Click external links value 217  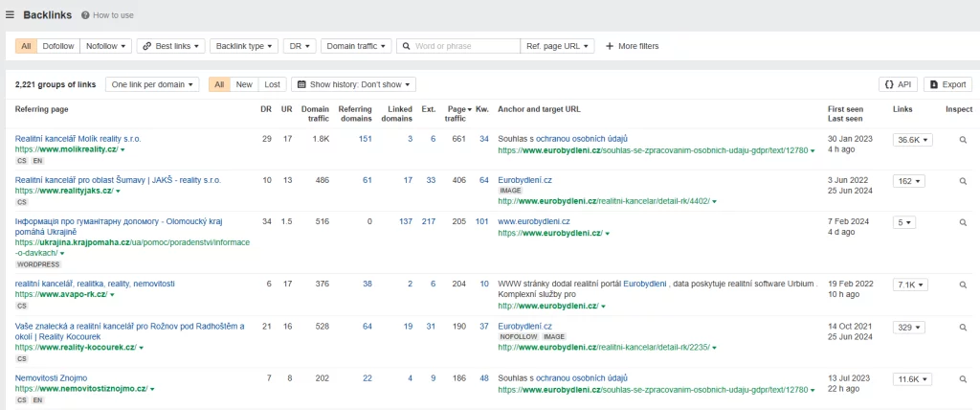tap(429, 221)
